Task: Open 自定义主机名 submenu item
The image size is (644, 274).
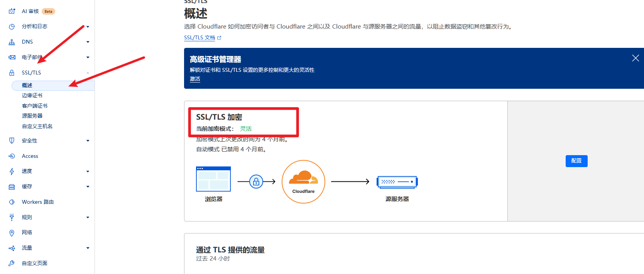Action: tap(37, 126)
